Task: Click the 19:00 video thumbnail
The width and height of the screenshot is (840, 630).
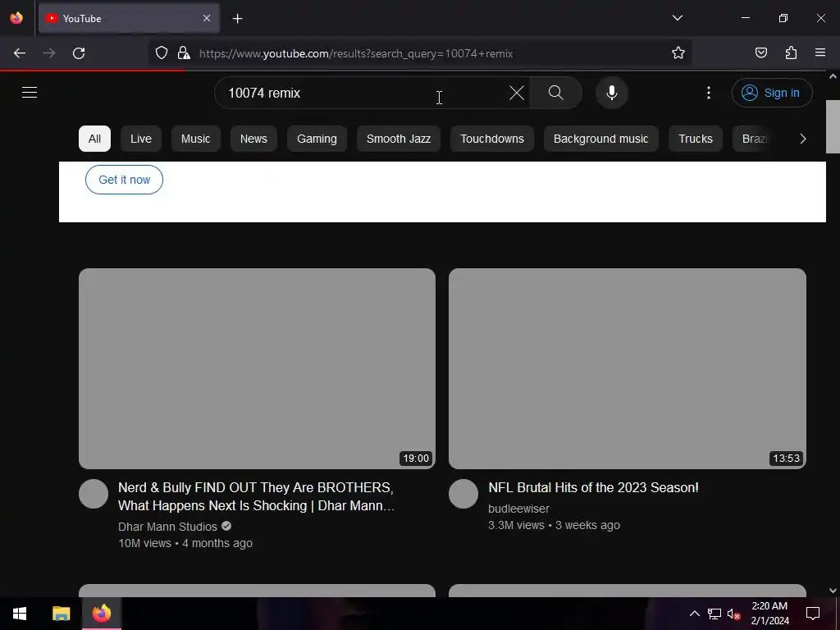Action: (257, 368)
